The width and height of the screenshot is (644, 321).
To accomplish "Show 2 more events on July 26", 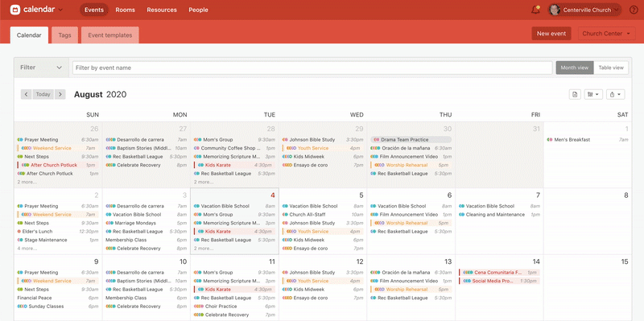I will (27, 182).
